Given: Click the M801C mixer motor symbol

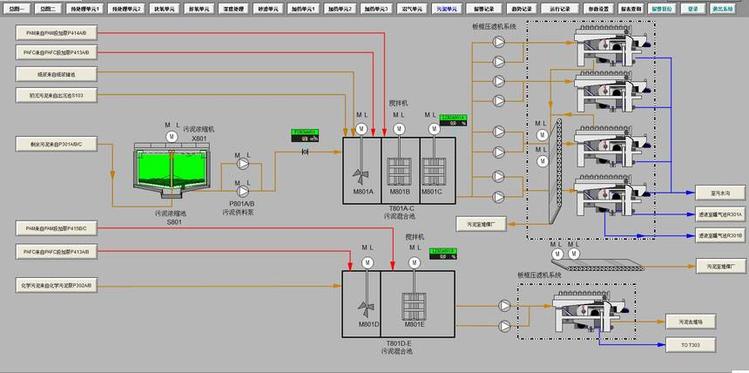Looking at the screenshot, I should click(434, 129).
